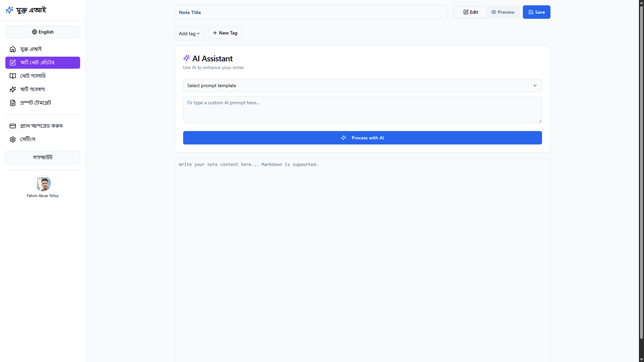
Task: Open the Add tag dropdown
Action: pos(190,34)
